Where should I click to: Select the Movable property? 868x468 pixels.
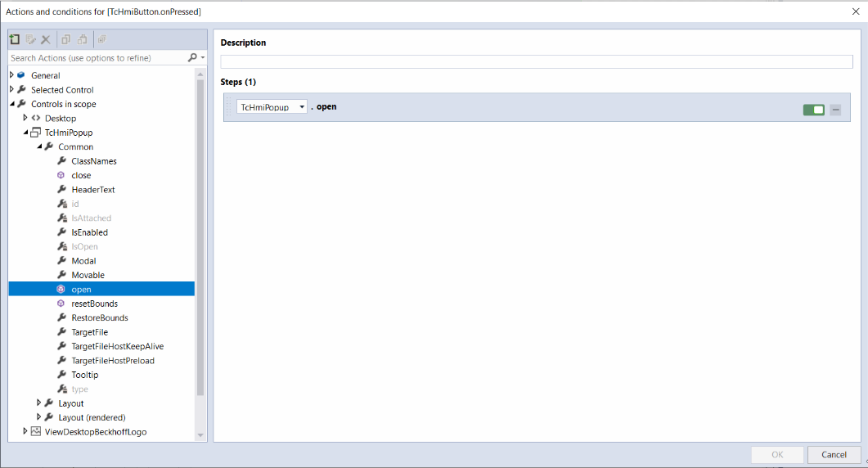(88, 275)
